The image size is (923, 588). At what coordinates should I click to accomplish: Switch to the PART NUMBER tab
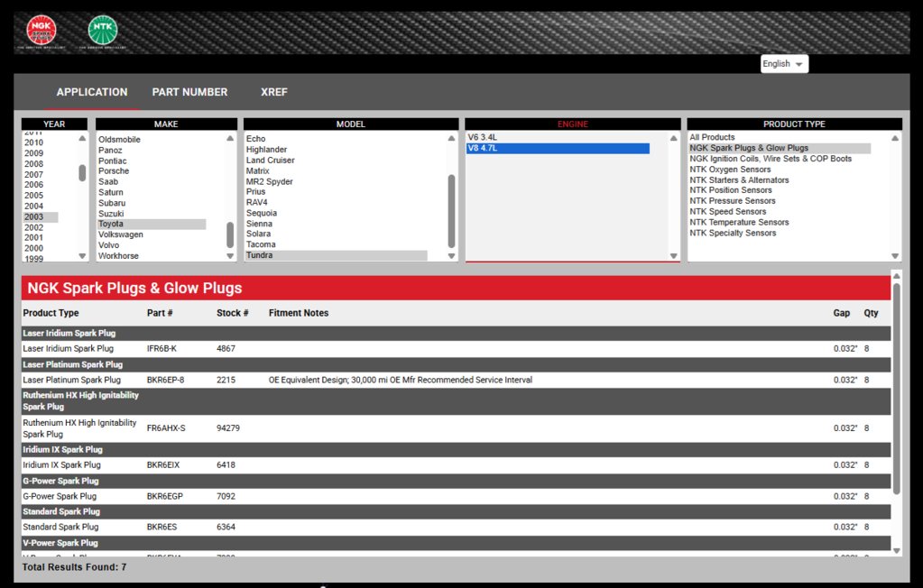click(x=189, y=92)
